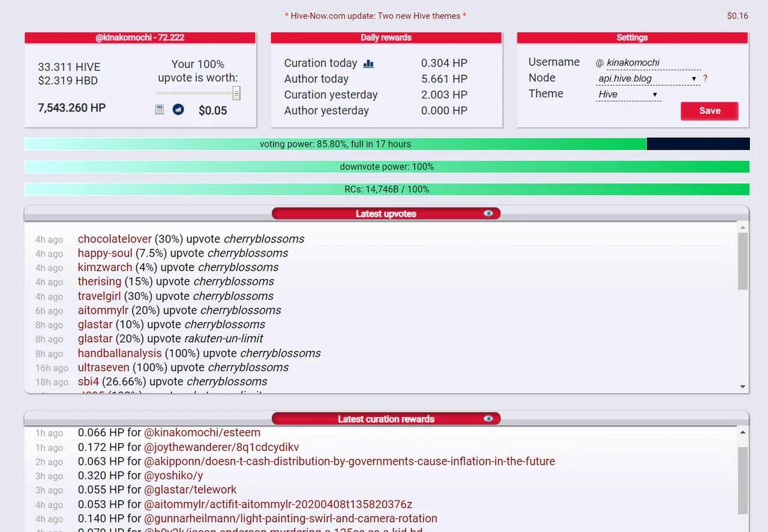Click the round blue chart icon near $0.05
This screenshot has height=532, width=768.
point(178,109)
